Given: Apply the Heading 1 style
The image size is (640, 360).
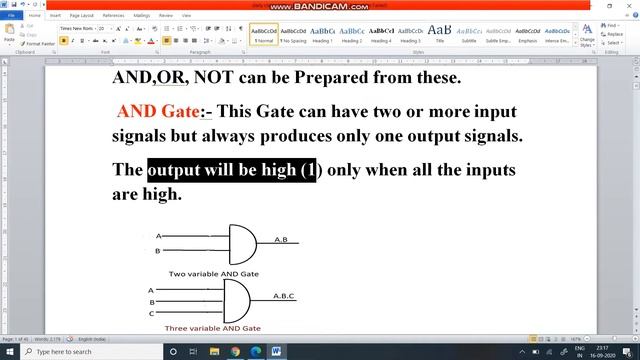Looking at the screenshot, I should point(322,35).
